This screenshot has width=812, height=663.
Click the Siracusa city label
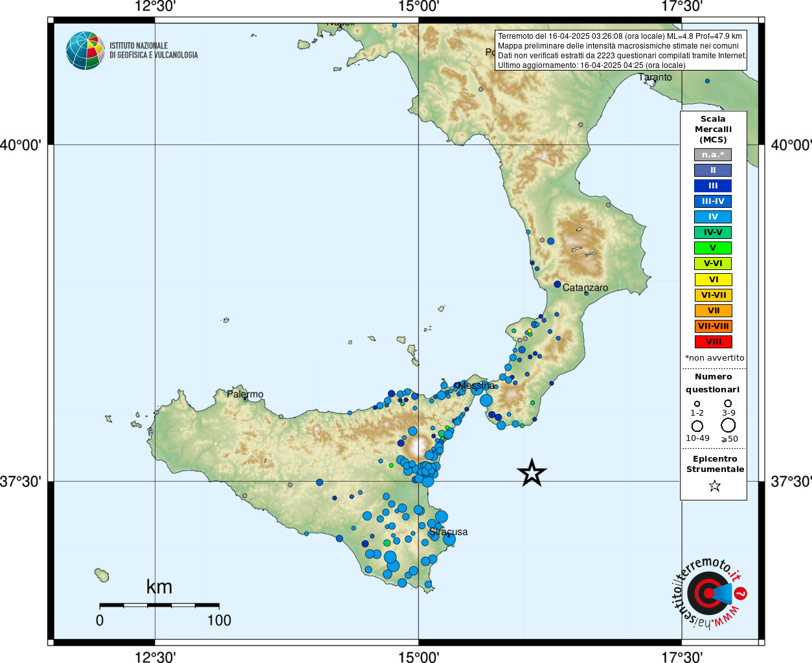[448, 532]
